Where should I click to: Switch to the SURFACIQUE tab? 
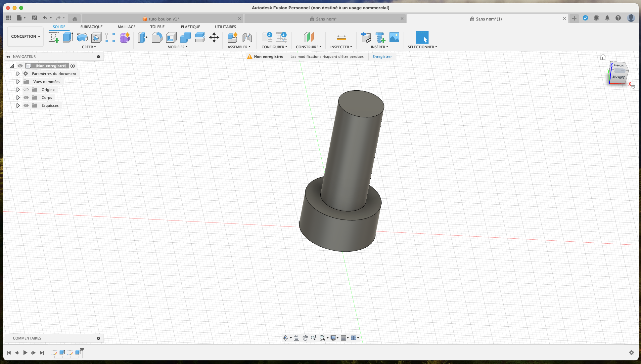click(x=91, y=27)
